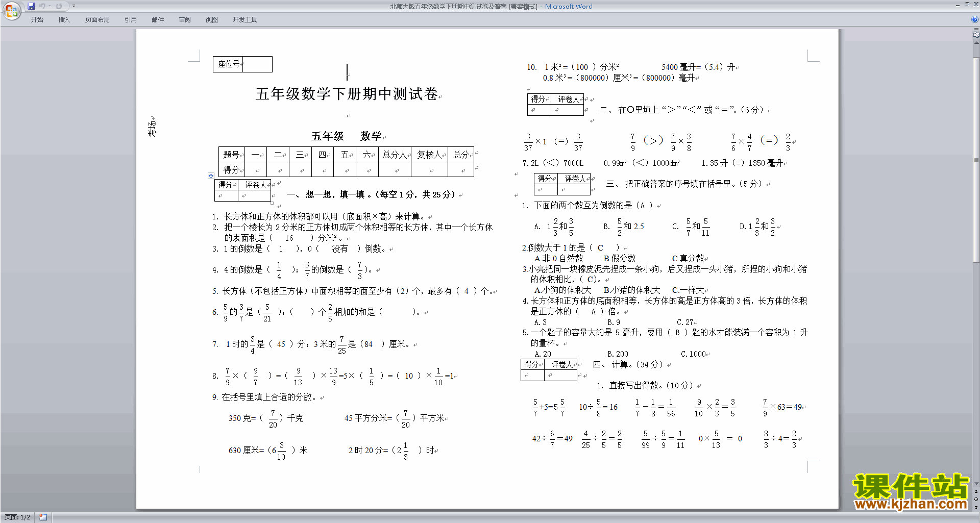The image size is (980, 523).
Task: Click answer option A. 20 in question 5
Action: [x=543, y=354]
